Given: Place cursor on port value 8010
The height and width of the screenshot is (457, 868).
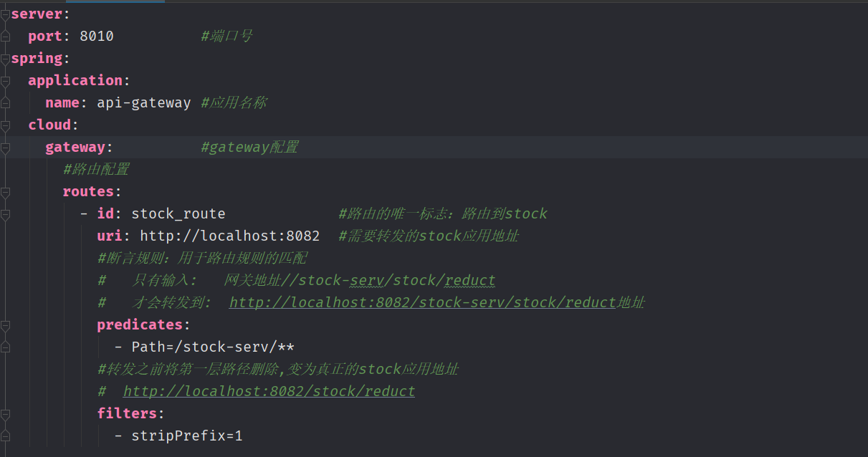Looking at the screenshot, I should coord(96,36).
